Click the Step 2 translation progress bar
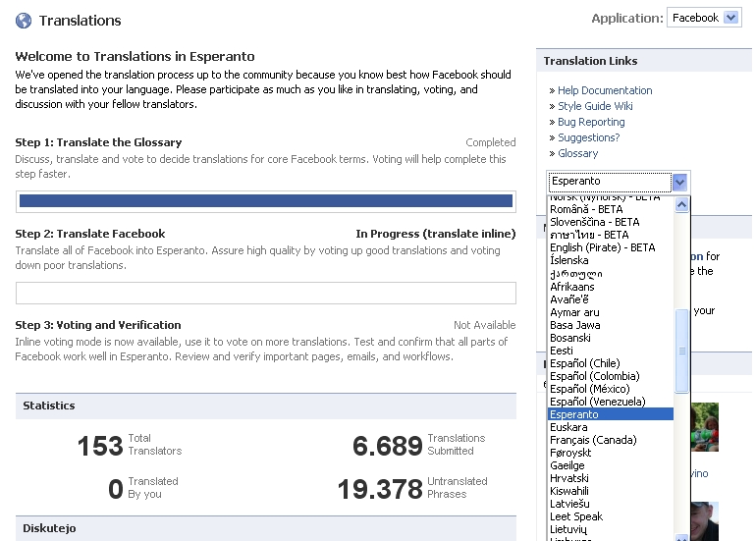 coord(266,294)
